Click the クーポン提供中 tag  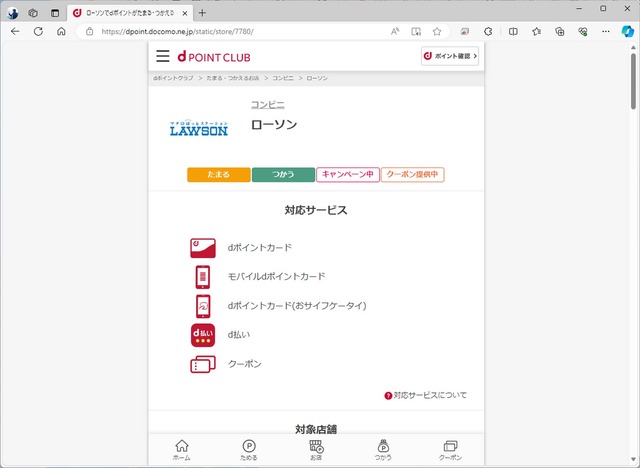point(413,175)
